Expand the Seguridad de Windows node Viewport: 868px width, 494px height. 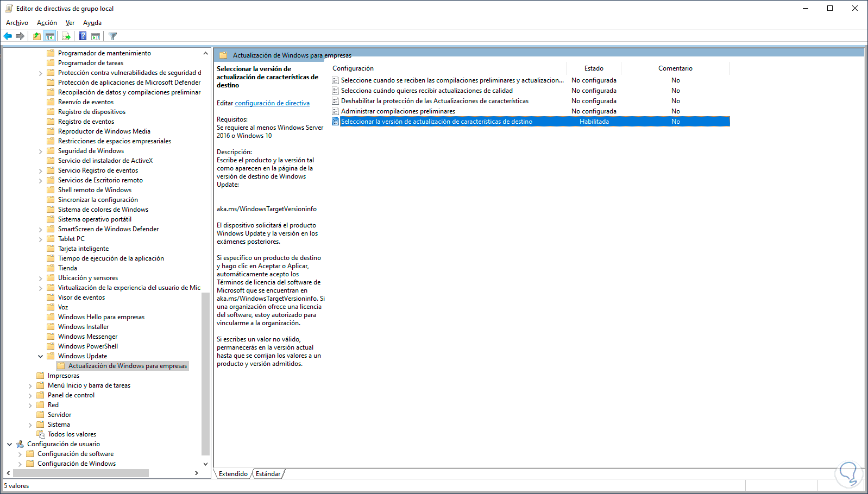point(40,151)
